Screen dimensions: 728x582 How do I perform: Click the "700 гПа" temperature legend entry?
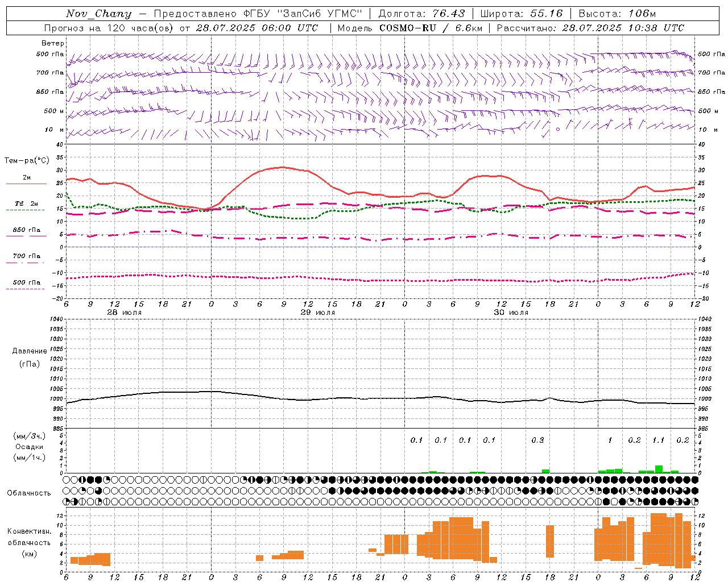point(27,256)
